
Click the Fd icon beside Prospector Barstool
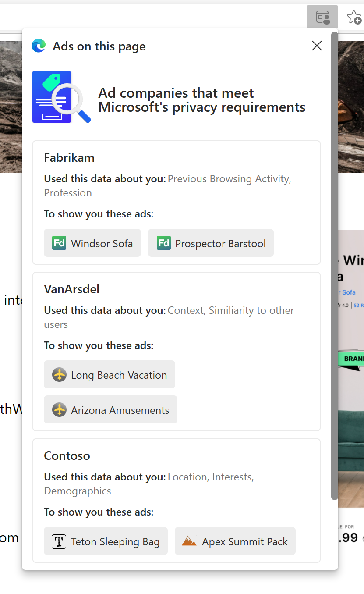(x=164, y=243)
